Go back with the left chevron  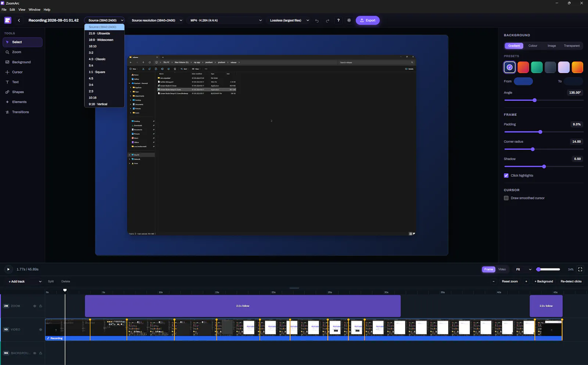tap(19, 21)
